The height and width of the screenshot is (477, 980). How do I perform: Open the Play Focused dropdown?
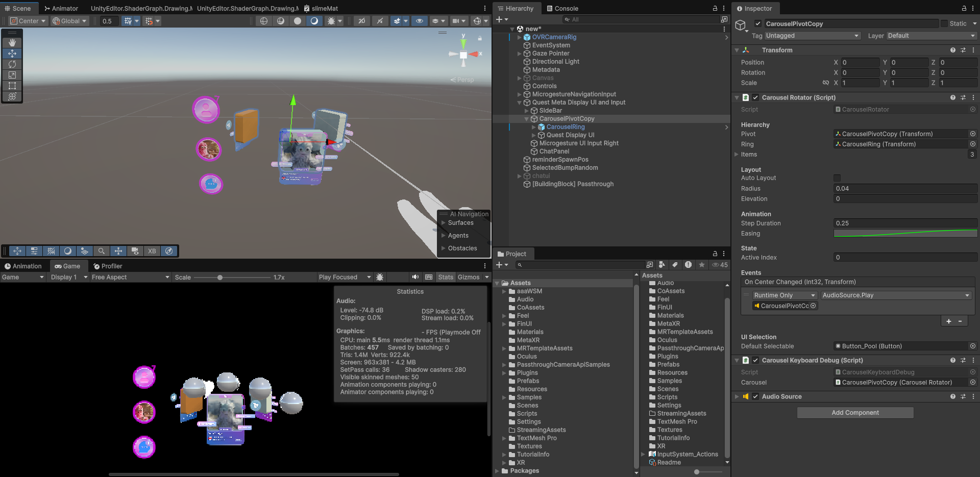[345, 277]
